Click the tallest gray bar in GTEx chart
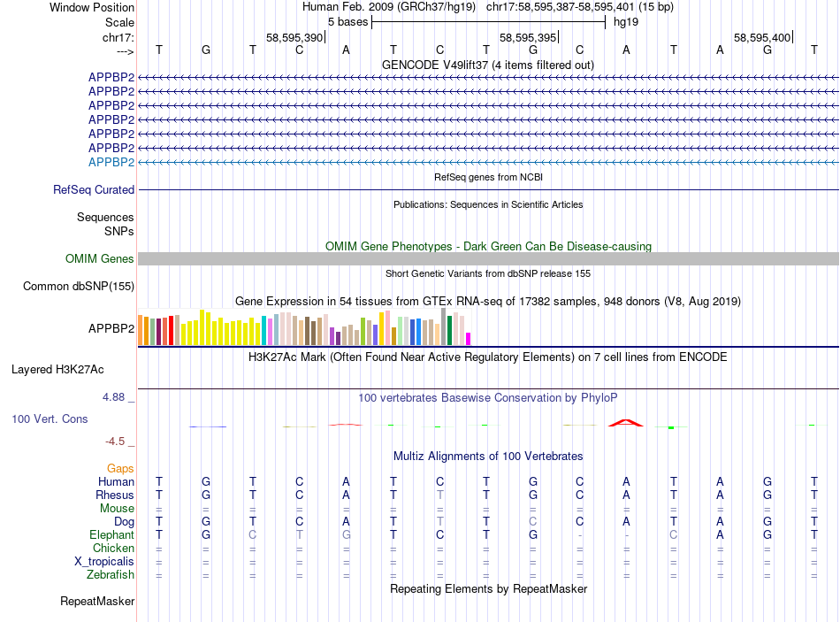This screenshot has width=840, height=622. click(444, 326)
